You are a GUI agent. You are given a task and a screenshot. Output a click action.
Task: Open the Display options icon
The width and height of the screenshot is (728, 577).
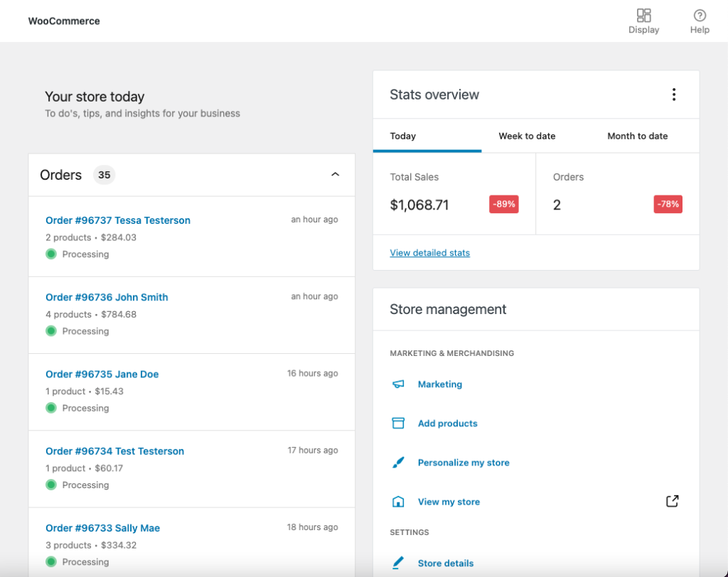[x=643, y=16]
